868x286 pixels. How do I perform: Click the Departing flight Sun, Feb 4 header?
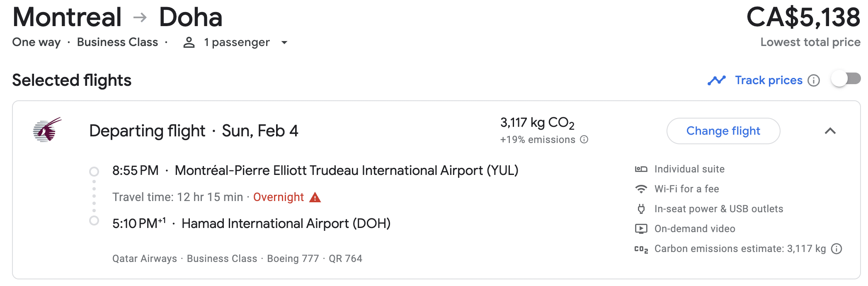tap(194, 131)
